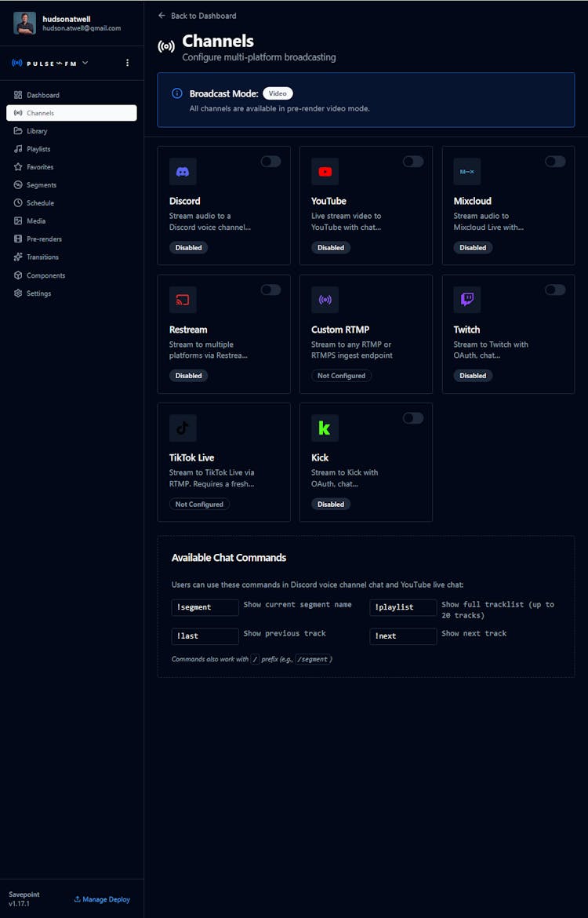The width and height of the screenshot is (588, 918).
Task: Click the !playlist chat command box
Action: (403, 607)
